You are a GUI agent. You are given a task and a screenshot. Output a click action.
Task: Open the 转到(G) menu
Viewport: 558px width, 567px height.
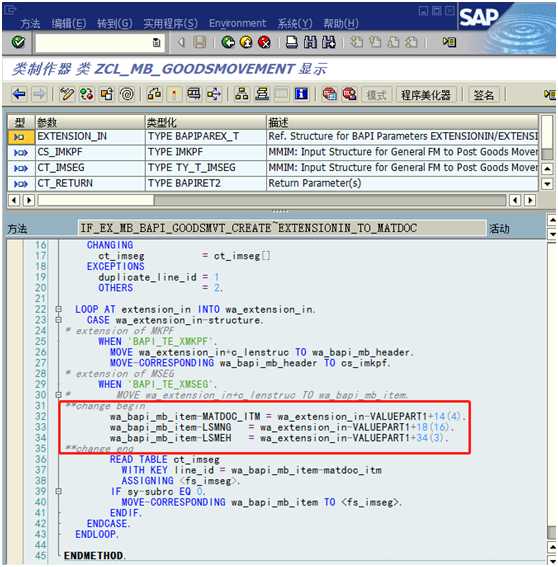(x=115, y=24)
